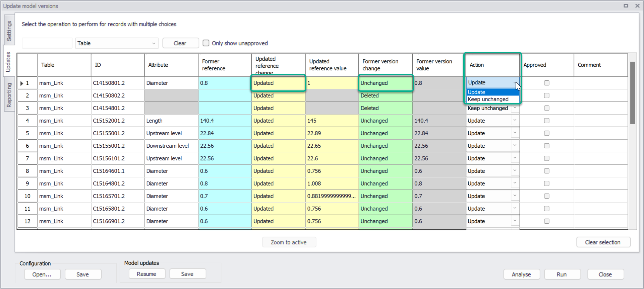Viewport: 644px width, 289px height.
Task: Select row 7 via its row number
Action: point(27,158)
